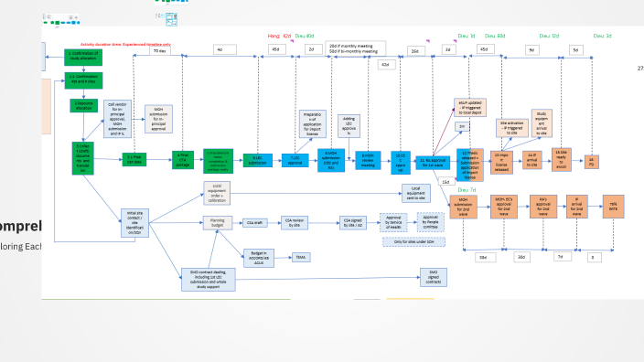Select the 'CSA signed by site / AZ' box
644x362 pixels.
click(x=353, y=223)
